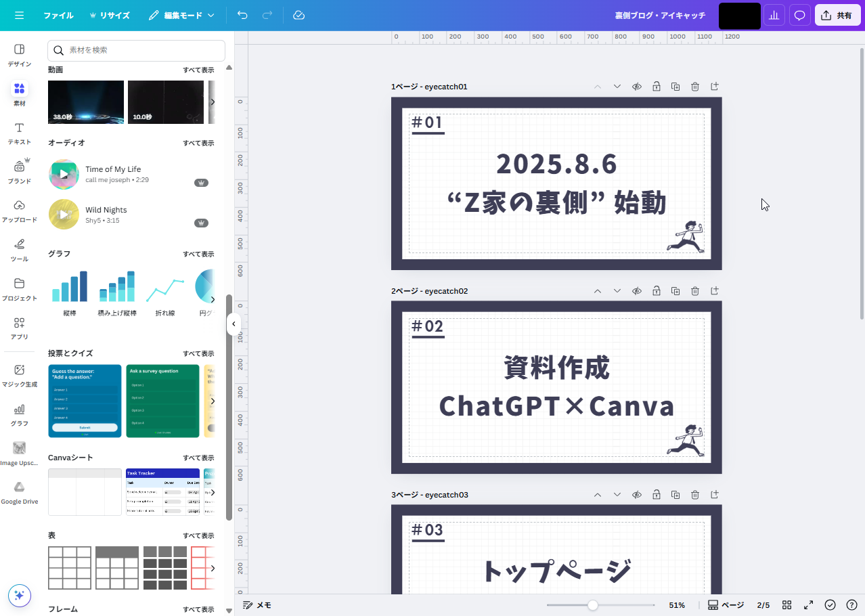Select the 38.0秒 video thumbnail

pyautogui.click(x=86, y=102)
